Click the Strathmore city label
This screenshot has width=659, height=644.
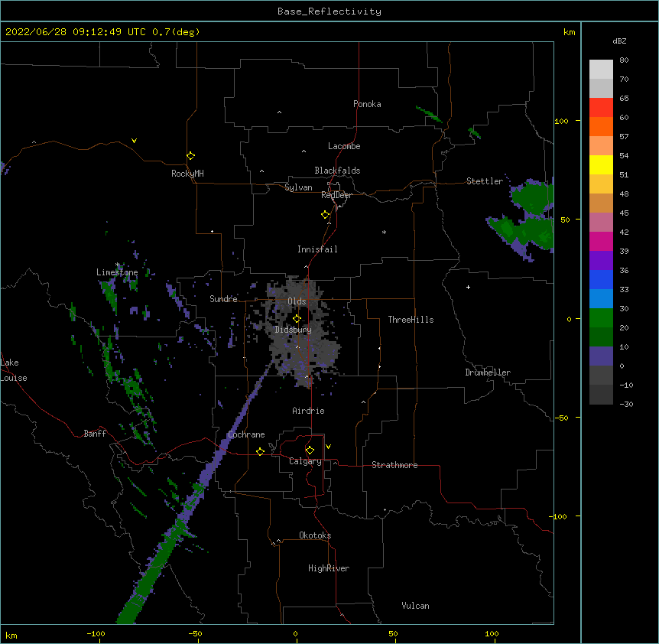[394, 465]
